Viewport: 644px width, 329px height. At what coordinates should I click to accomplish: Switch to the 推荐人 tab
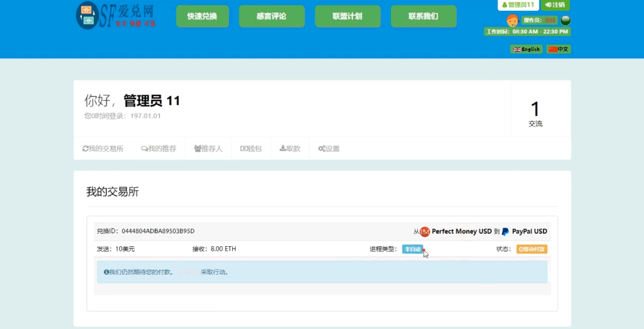(x=208, y=148)
